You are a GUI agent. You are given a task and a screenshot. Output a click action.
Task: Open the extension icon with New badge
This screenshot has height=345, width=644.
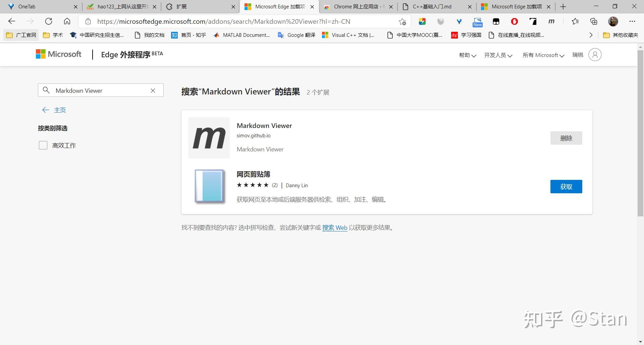click(478, 22)
